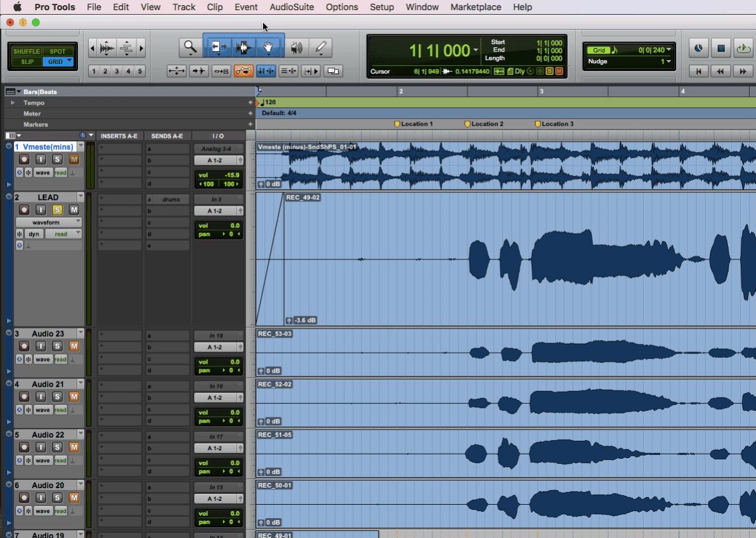This screenshot has height=538, width=756.
Task: Select the Scrubber speaker tool
Action: pyautogui.click(x=296, y=47)
